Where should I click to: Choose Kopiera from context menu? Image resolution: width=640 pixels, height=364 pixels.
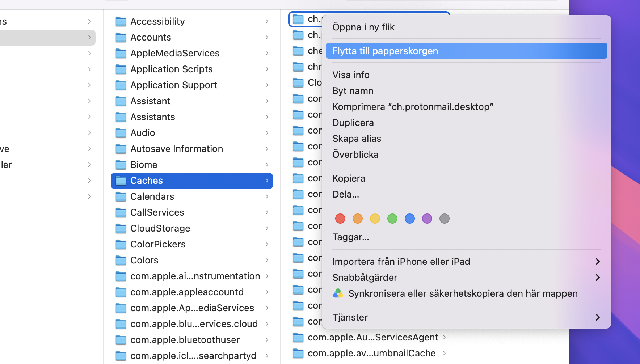(467, 178)
